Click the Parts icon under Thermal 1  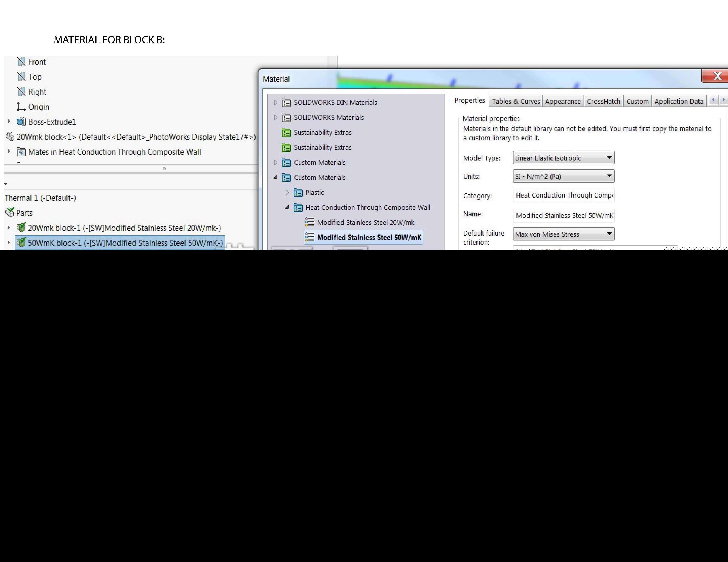click(10, 213)
